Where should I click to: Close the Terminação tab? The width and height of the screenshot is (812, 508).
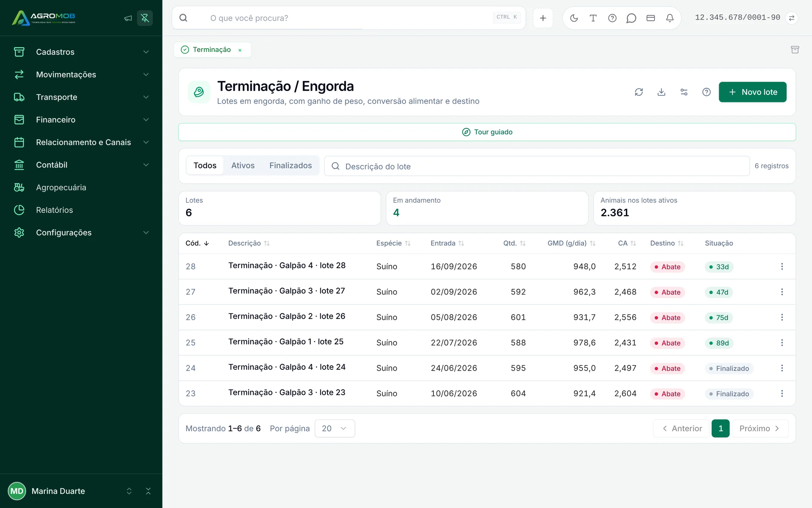(240, 50)
